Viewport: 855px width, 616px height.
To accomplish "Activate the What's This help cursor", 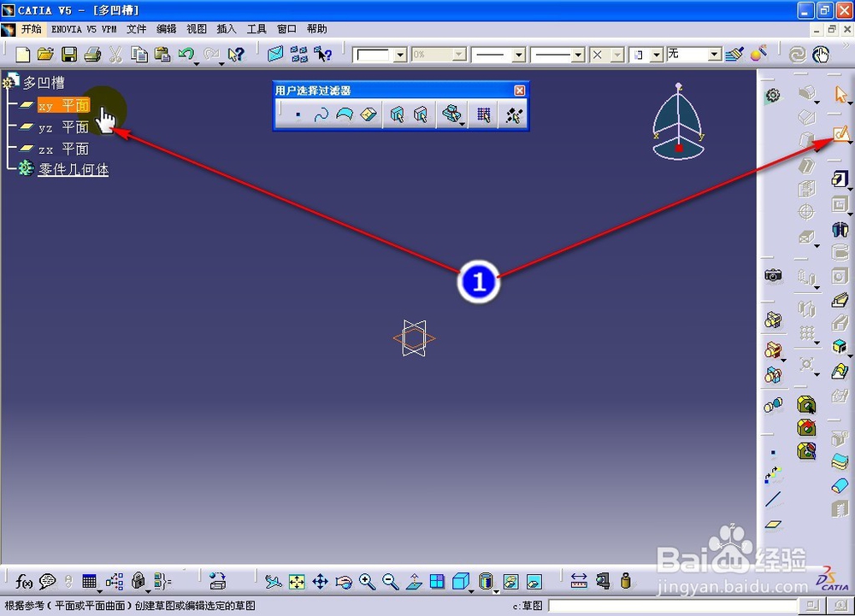I will click(236, 55).
